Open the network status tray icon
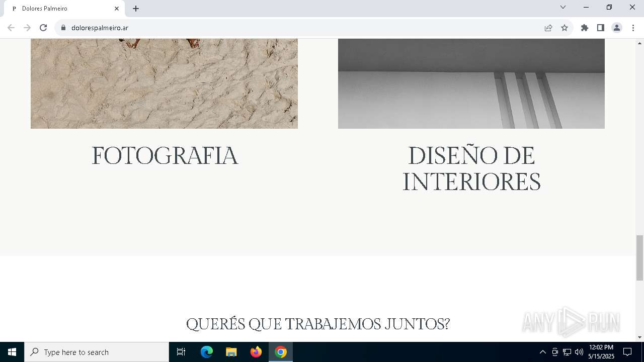Image resolution: width=644 pixels, height=362 pixels. pyautogui.click(x=567, y=352)
